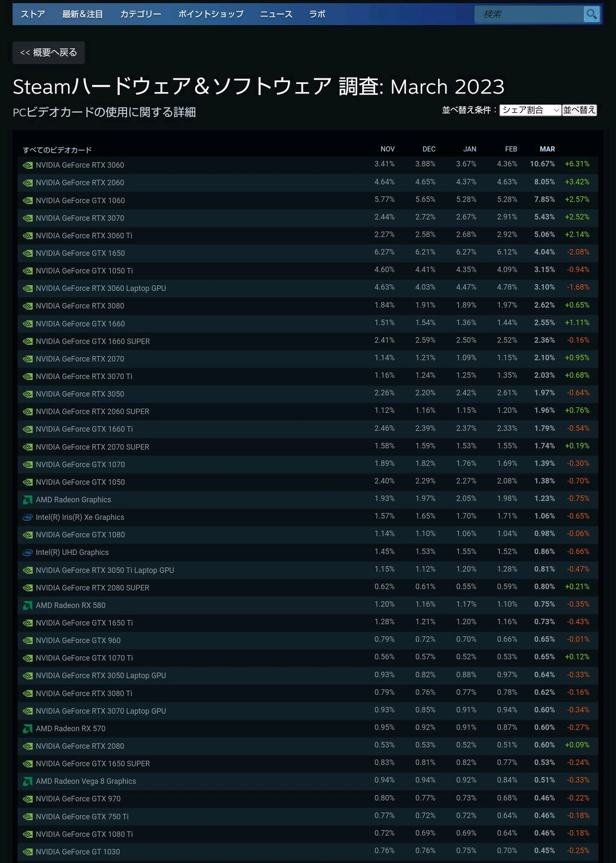Click NVIDIA logo beside GeForce GTX 750 Ti

[28, 817]
